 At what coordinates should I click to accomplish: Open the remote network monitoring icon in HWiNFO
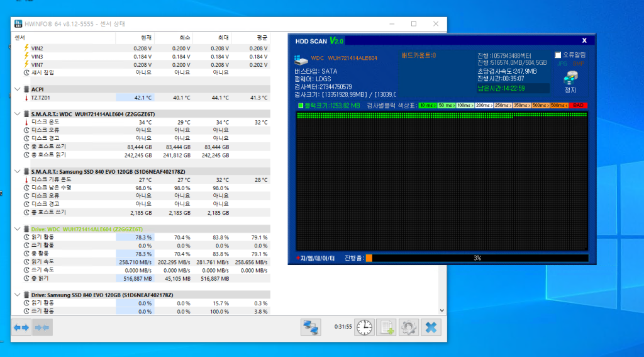pos(311,327)
